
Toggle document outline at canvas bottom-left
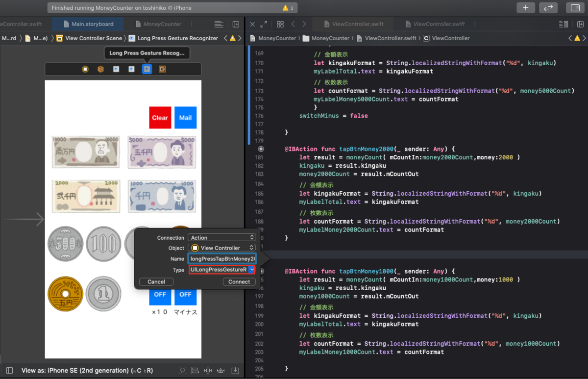tap(8, 370)
